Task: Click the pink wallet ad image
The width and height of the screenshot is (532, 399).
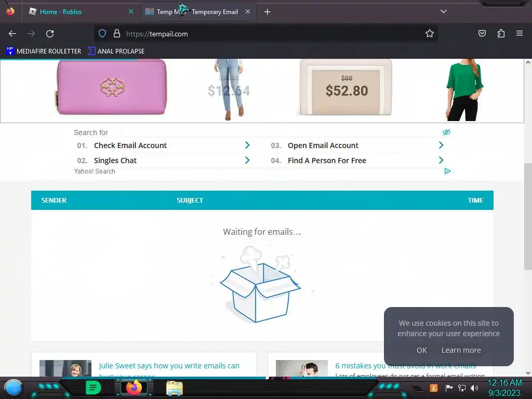Action: click(111, 87)
